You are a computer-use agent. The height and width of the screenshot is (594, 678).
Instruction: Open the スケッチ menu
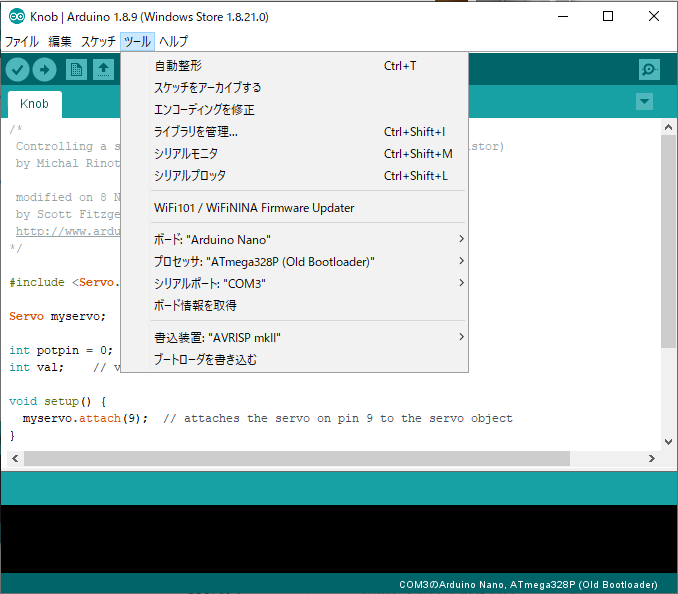coord(98,42)
